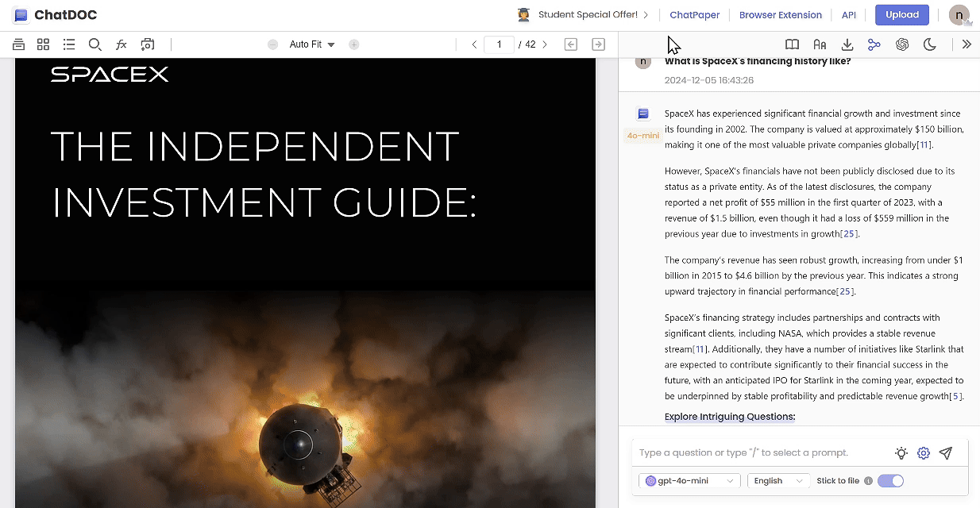Expand the Auto Fit zoom dropdown
The height and width of the screenshot is (508, 980).
click(312, 44)
